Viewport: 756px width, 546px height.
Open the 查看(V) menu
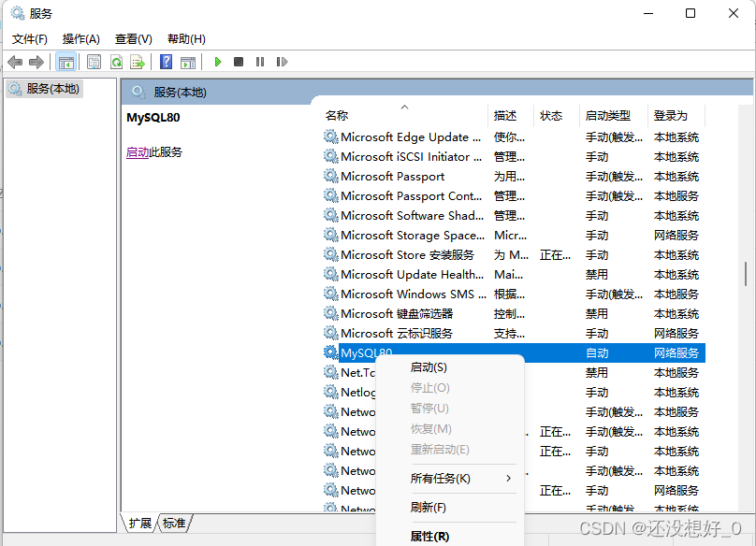point(134,39)
